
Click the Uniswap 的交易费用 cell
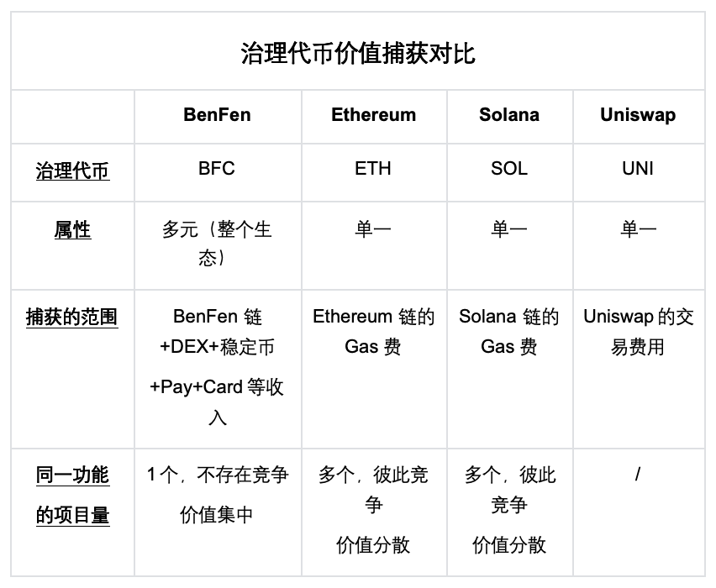[638, 331]
